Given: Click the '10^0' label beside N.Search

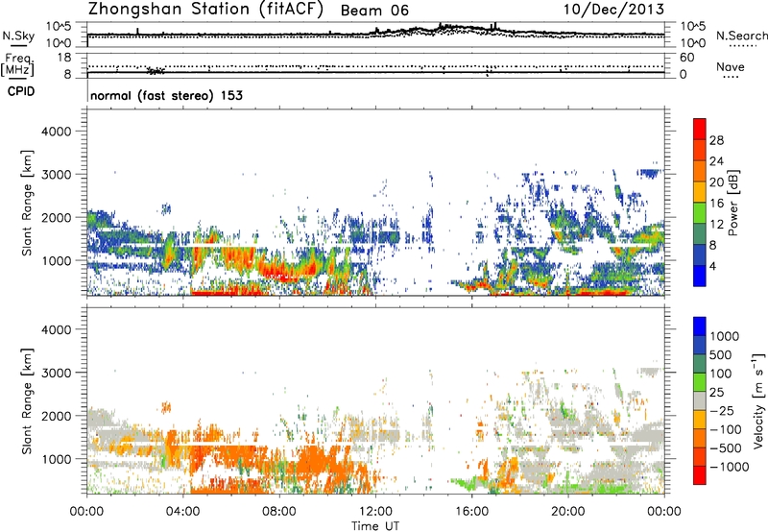Looking at the screenshot, I should (692, 43).
